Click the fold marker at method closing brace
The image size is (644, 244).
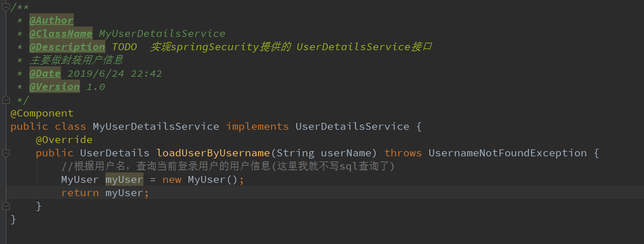click(6, 206)
